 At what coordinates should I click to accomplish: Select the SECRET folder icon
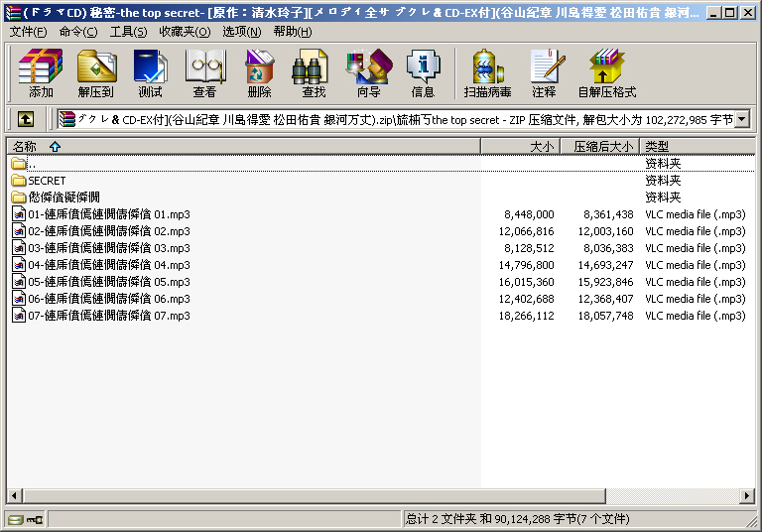[x=19, y=181]
